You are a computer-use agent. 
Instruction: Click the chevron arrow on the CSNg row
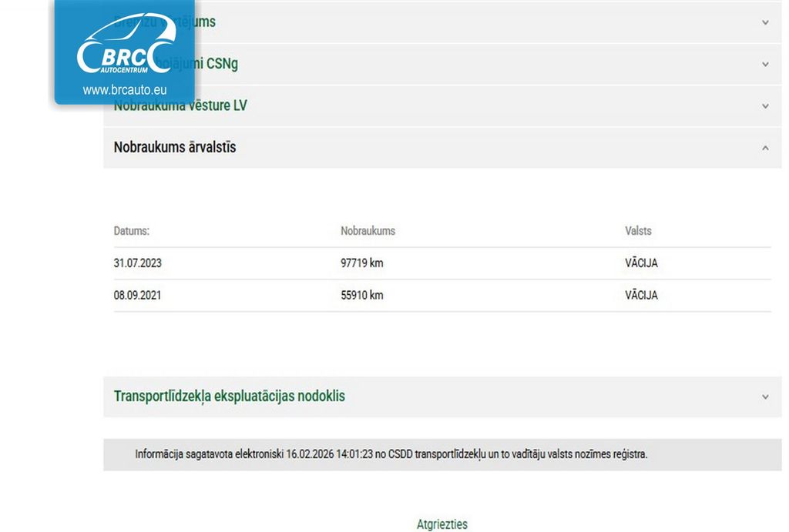pos(764,64)
